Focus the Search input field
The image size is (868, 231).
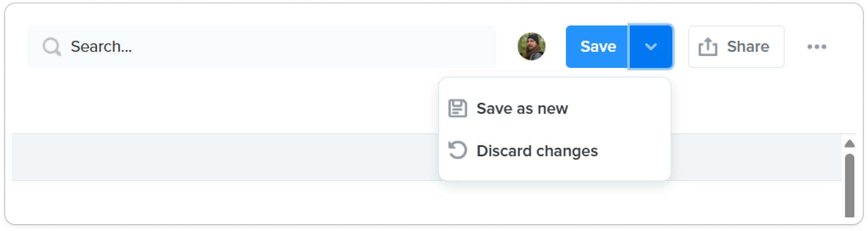(x=262, y=47)
